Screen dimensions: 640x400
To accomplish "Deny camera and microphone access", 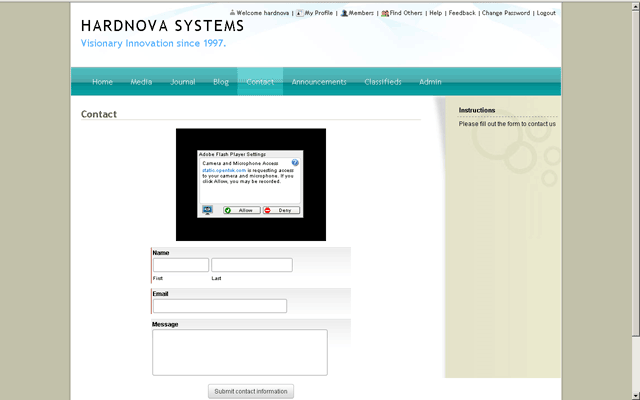I will [281, 210].
